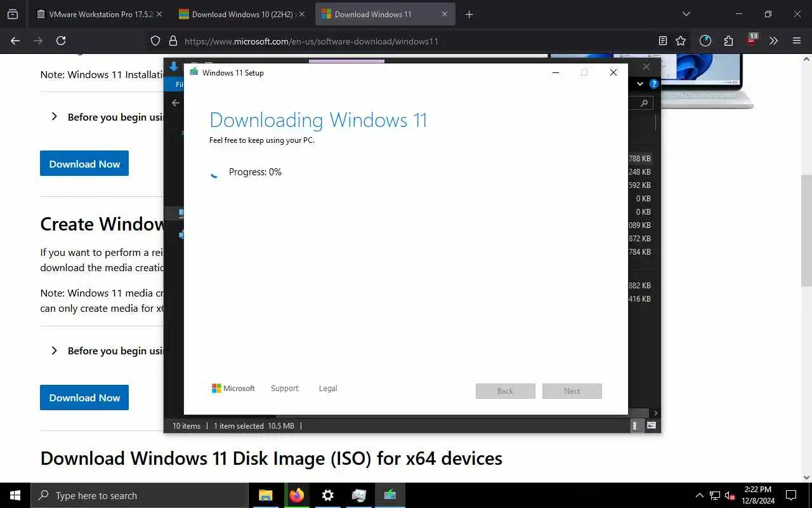
Task: Open Support link in Setup window
Action: (x=284, y=388)
